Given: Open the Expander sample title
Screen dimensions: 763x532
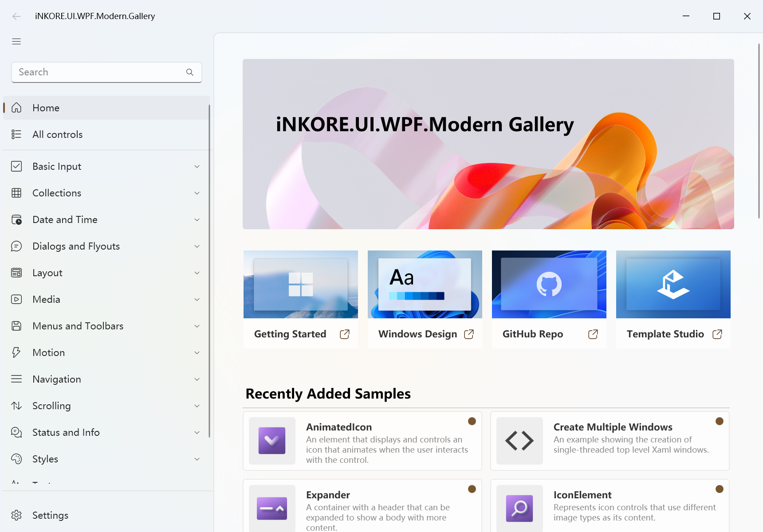Looking at the screenshot, I should 328,495.
